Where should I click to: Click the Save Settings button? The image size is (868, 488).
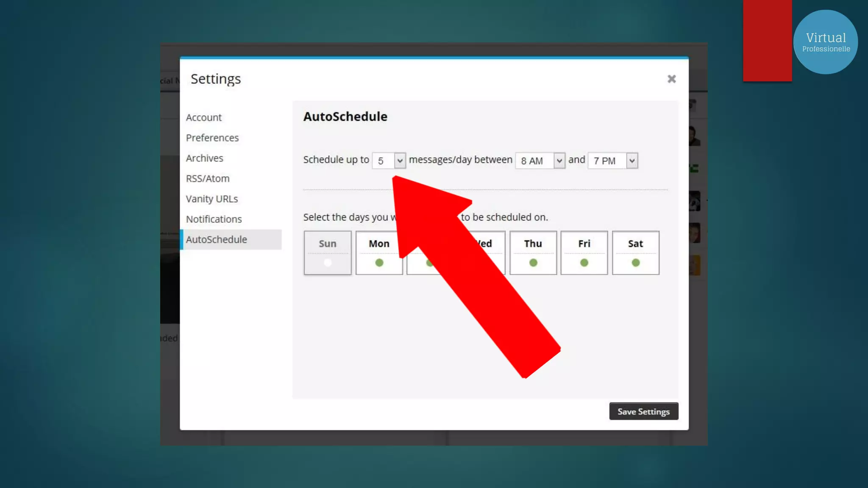click(x=643, y=411)
